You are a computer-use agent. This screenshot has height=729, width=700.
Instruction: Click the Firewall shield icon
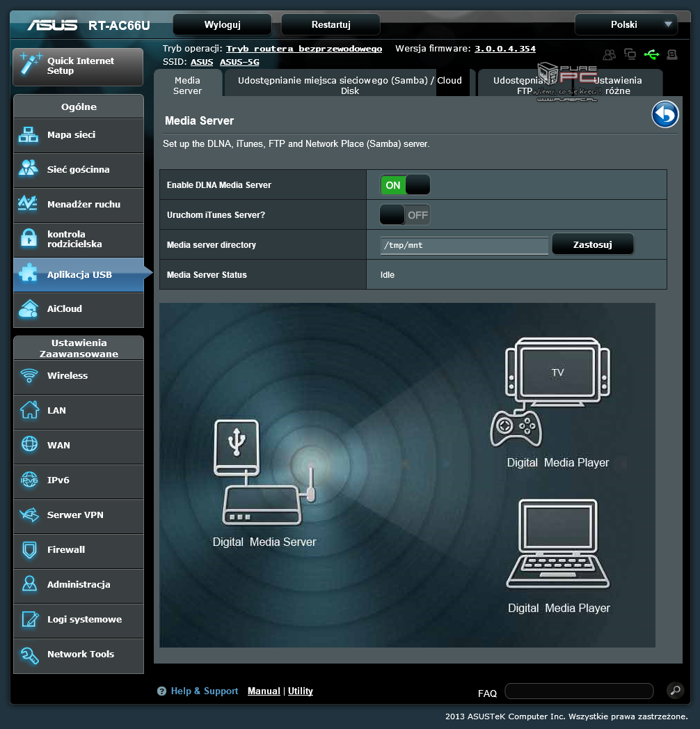click(x=30, y=549)
